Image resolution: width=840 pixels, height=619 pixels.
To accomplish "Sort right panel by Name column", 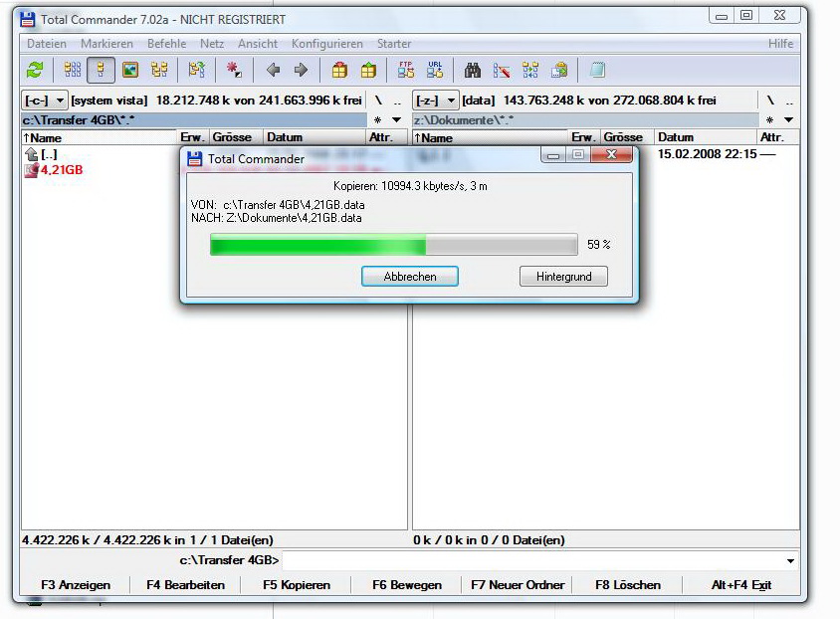I will coord(491,137).
